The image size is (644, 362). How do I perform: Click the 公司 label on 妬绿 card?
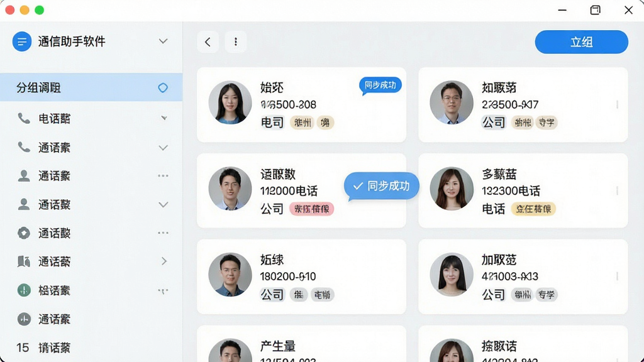[272, 295]
